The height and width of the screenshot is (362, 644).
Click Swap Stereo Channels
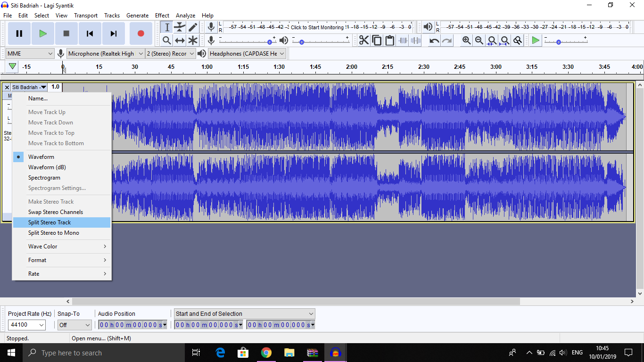(x=56, y=212)
